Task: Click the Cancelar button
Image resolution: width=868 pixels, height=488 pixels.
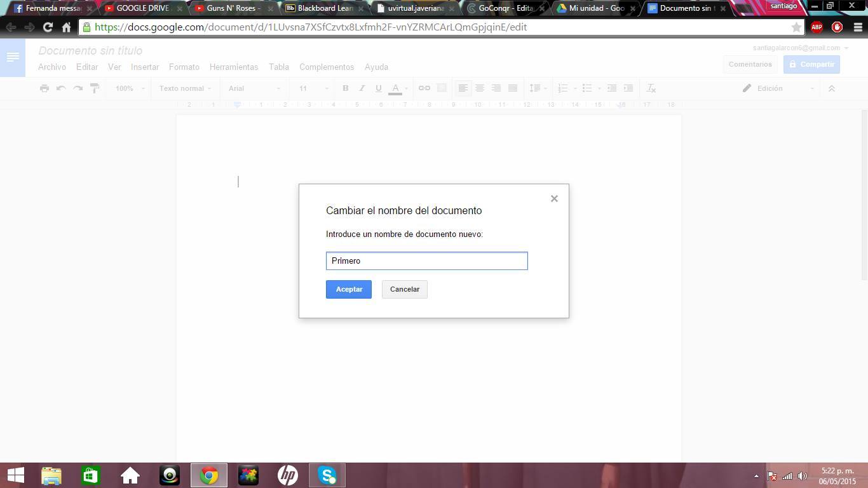Action: 404,289
